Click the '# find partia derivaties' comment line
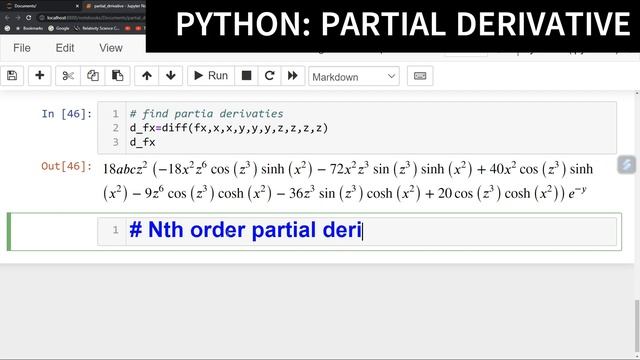Image resolution: width=640 pixels, height=360 pixels. (207, 113)
